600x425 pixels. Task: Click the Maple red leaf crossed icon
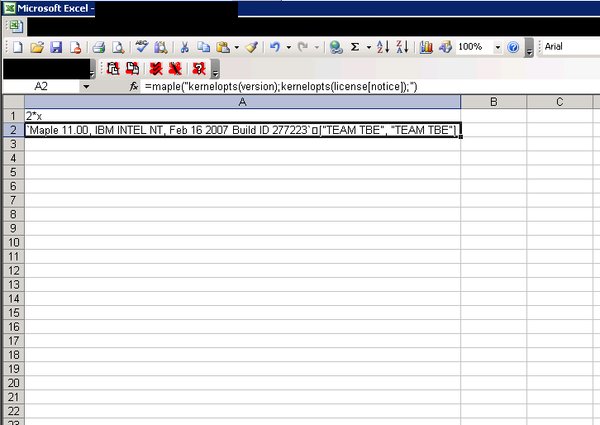[x=175, y=69]
